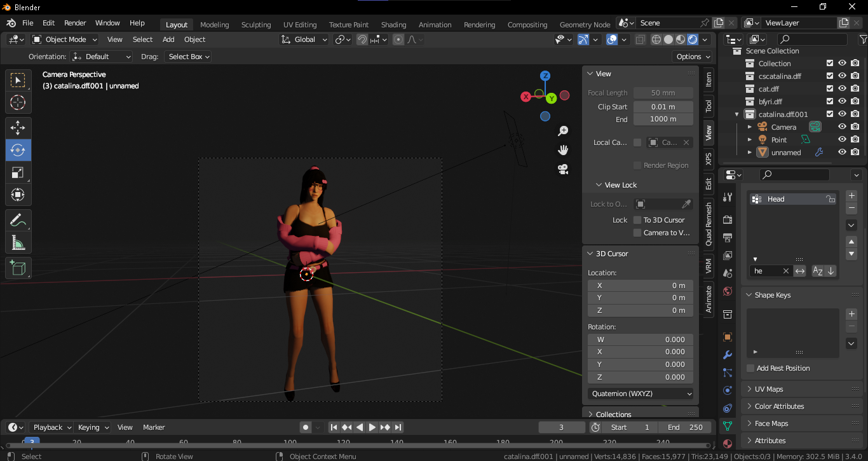
Task: Play the animation forward
Action: click(372, 427)
